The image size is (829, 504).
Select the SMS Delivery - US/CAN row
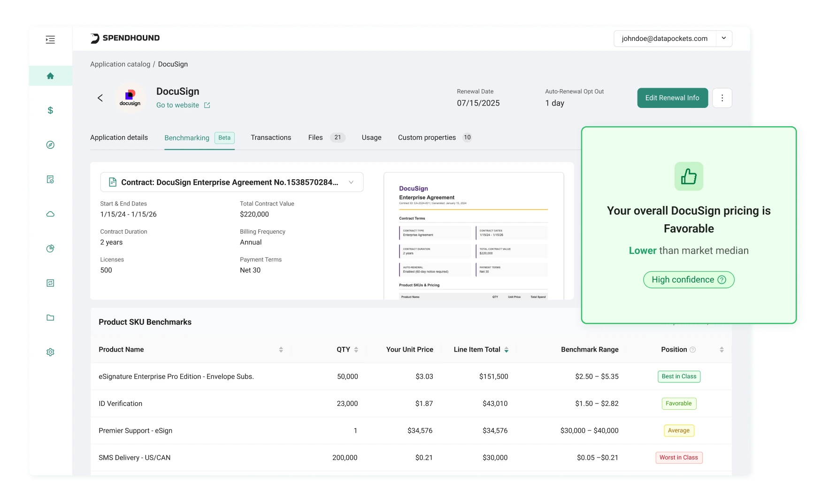tap(411, 458)
